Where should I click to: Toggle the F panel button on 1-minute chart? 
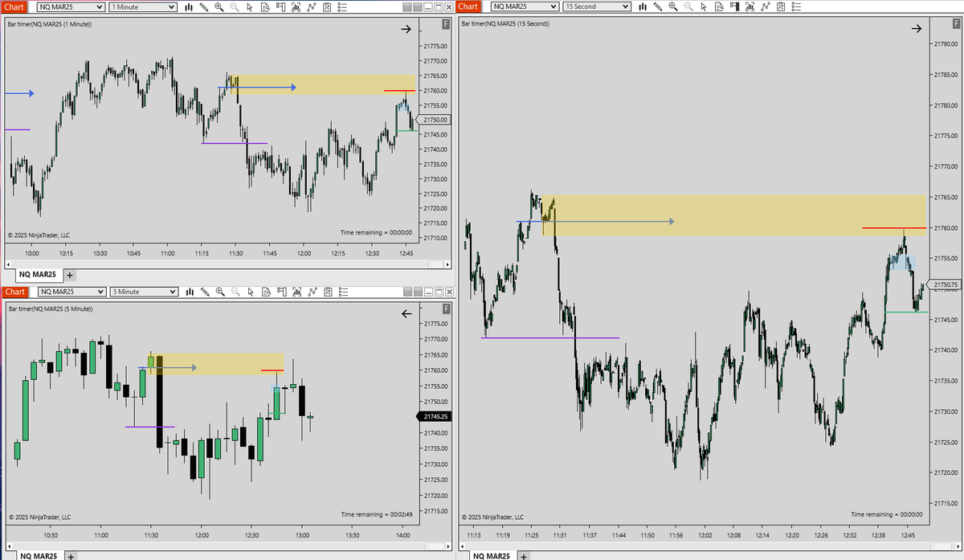point(445,25)
